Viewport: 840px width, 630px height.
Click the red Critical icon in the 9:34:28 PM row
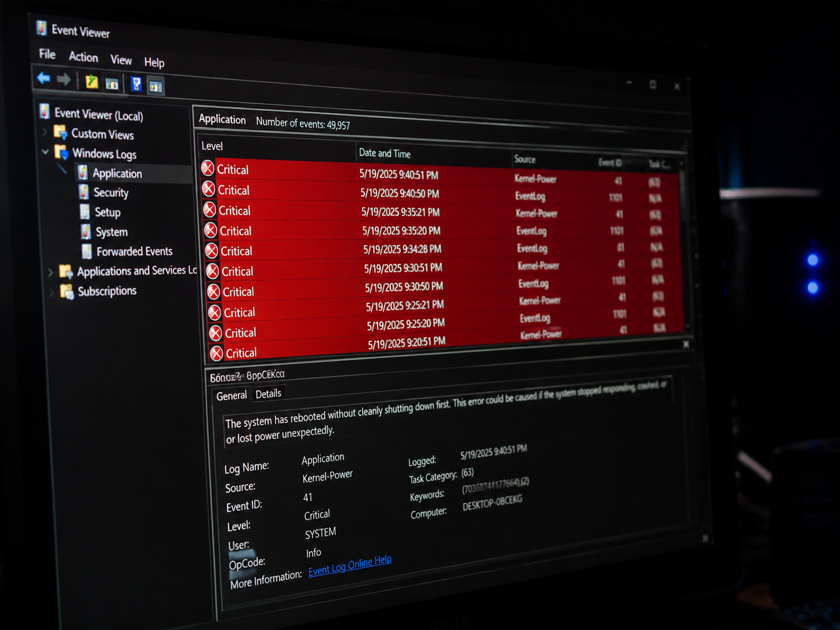tap(212, 251)
